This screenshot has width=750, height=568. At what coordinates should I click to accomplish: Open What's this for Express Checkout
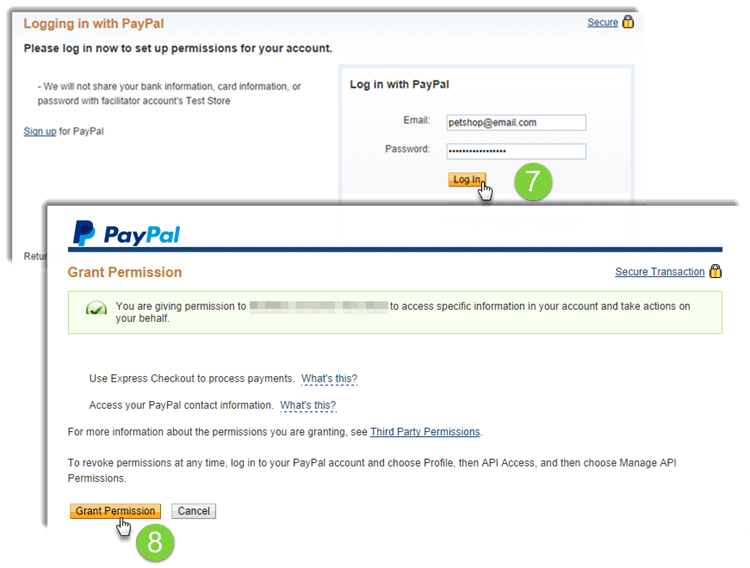pos(329,379)
